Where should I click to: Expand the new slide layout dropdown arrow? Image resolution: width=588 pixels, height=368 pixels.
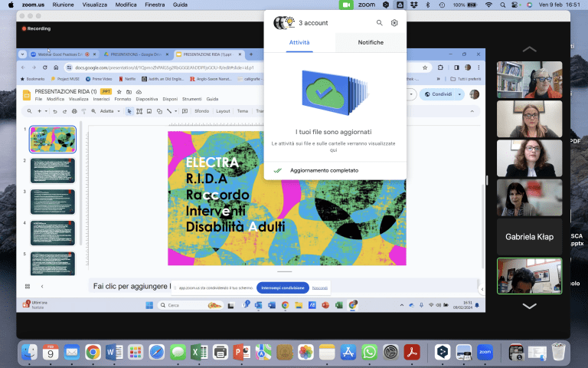coord(46,111)
